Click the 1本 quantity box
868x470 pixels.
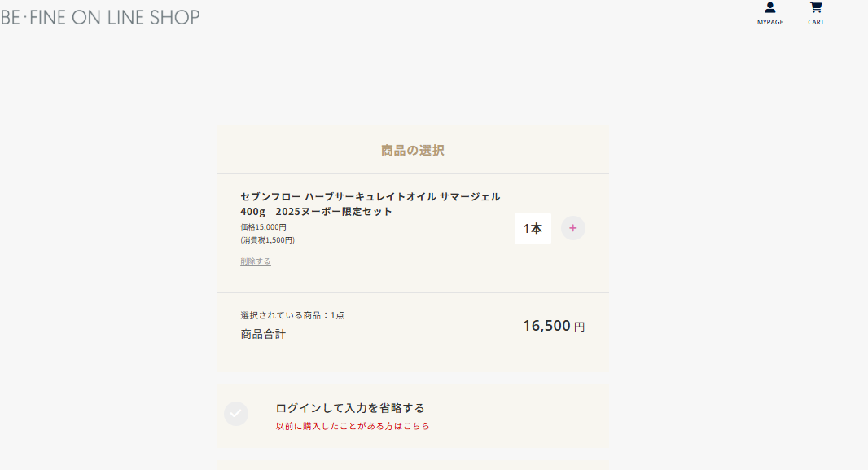point(533,228)
